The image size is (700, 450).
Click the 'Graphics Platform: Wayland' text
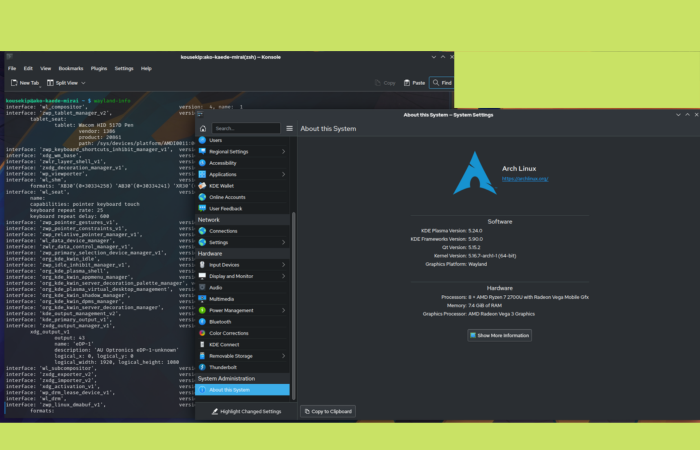click(456, 264)
